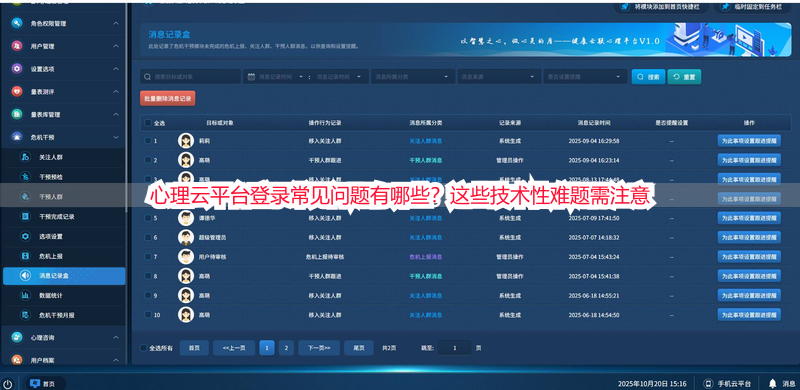This screenshot has width=800, height=390.
Task: Select row 5 谭德华 checkbox
Action: (x=148, y=218)
